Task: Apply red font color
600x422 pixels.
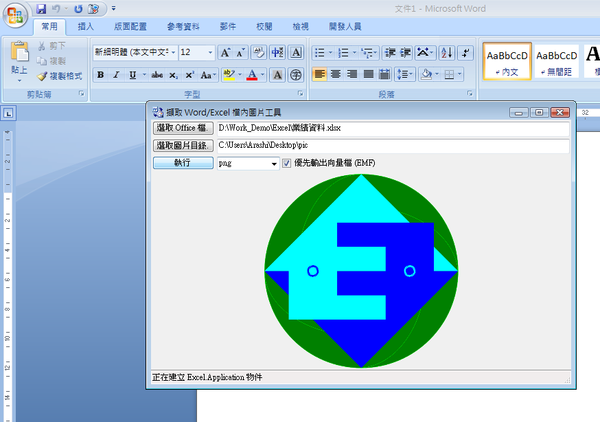Action: pyautogui.click(x=252, y=75)
